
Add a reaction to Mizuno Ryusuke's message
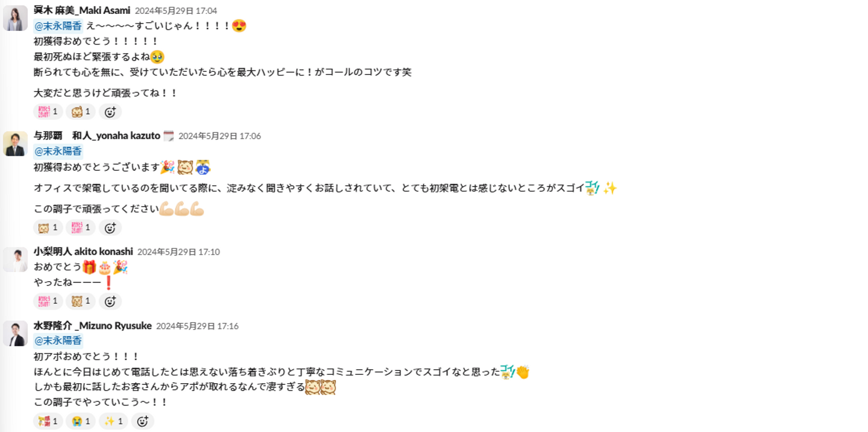[x=143, y=421]
